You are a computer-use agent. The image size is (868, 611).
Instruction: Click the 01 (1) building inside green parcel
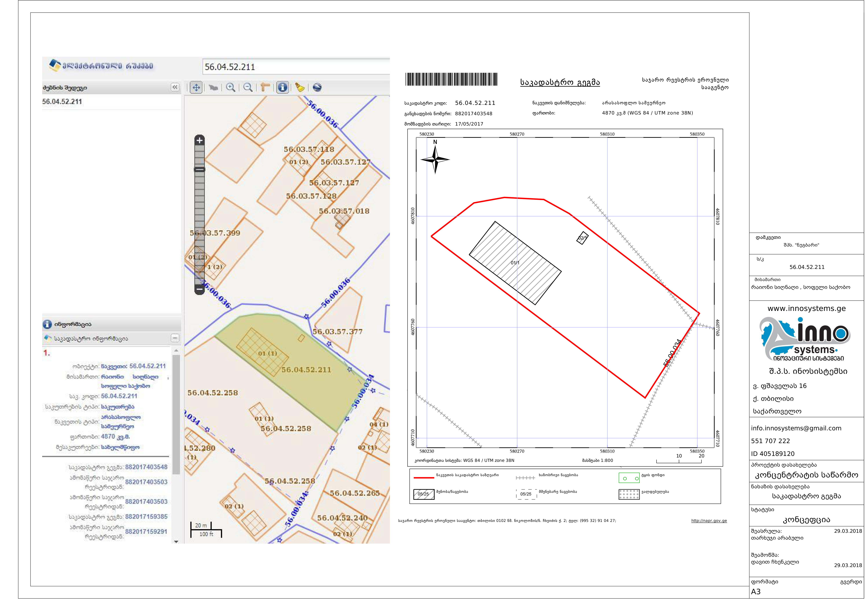pyautogui.click(x=262, y=352)
